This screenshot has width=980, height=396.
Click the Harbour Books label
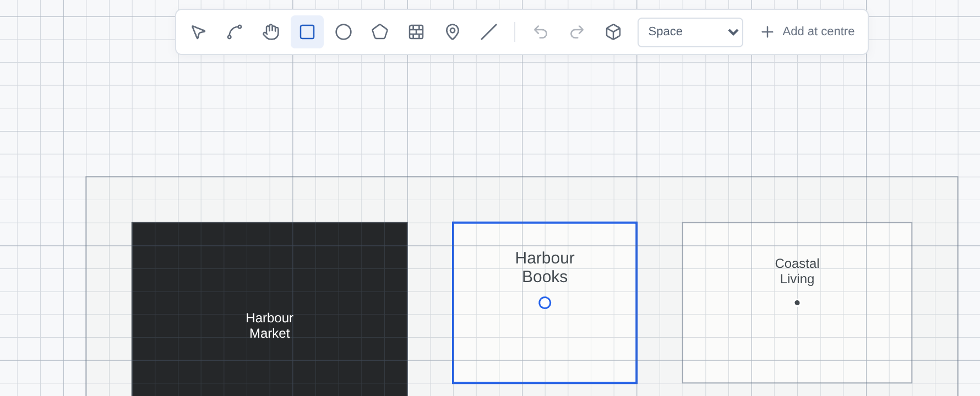coord(545,267)
